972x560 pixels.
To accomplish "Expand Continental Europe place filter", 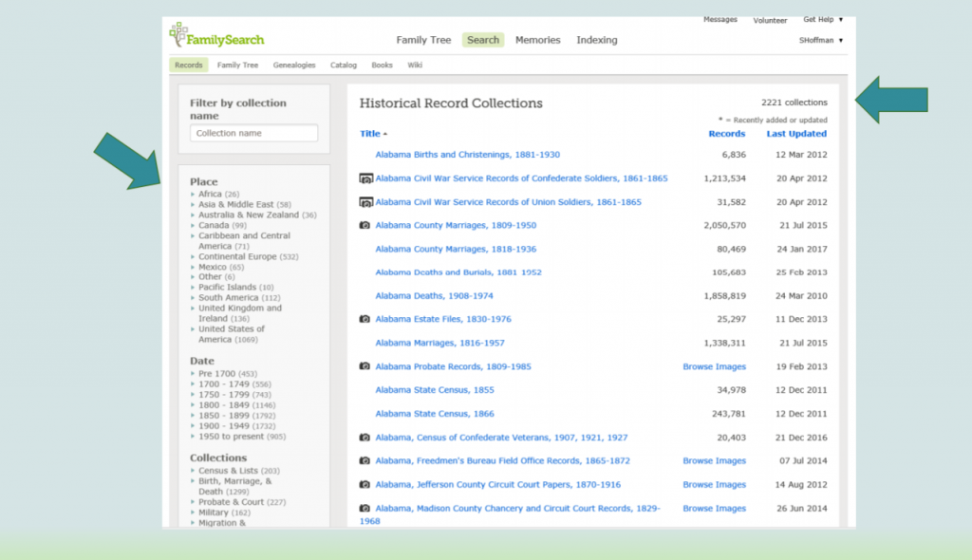I will click(193, 256).
